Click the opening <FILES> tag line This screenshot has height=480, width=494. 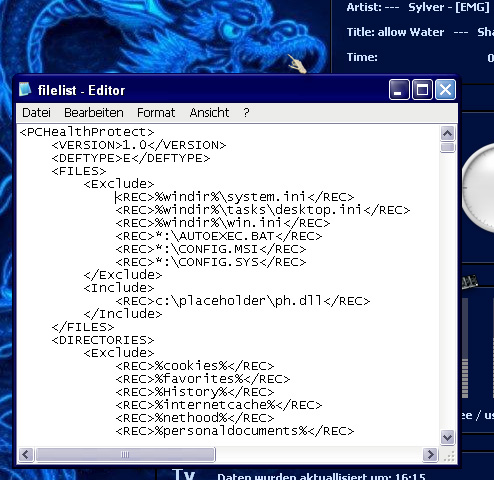click(x=79, y=171)
